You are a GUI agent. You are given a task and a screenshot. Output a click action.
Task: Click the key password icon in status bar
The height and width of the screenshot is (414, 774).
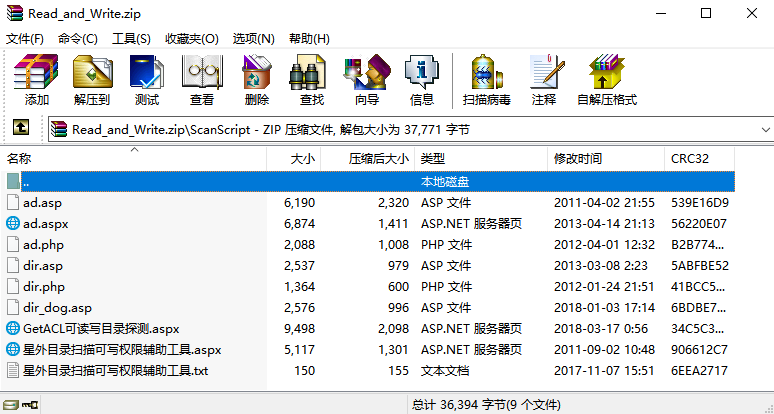[30, 405]
